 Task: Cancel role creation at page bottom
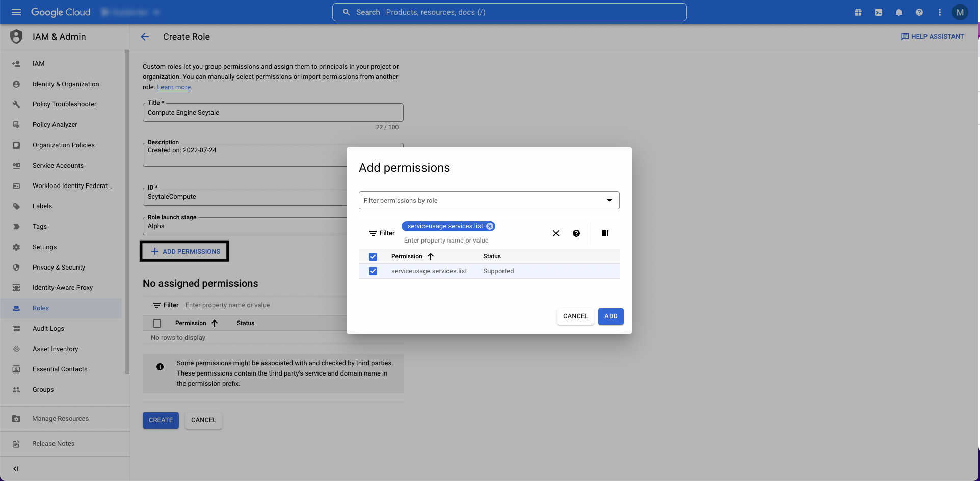pos(203,420)
